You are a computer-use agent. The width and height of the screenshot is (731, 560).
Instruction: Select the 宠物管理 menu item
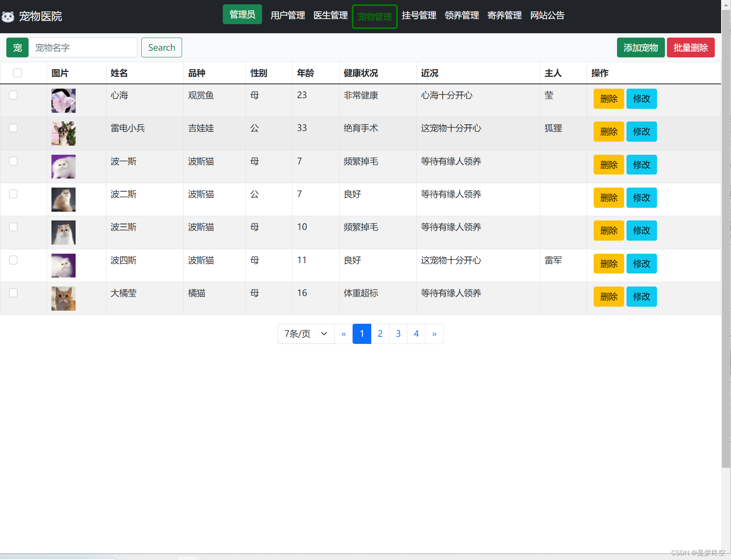pyautogui.click(x=375, y=17)
